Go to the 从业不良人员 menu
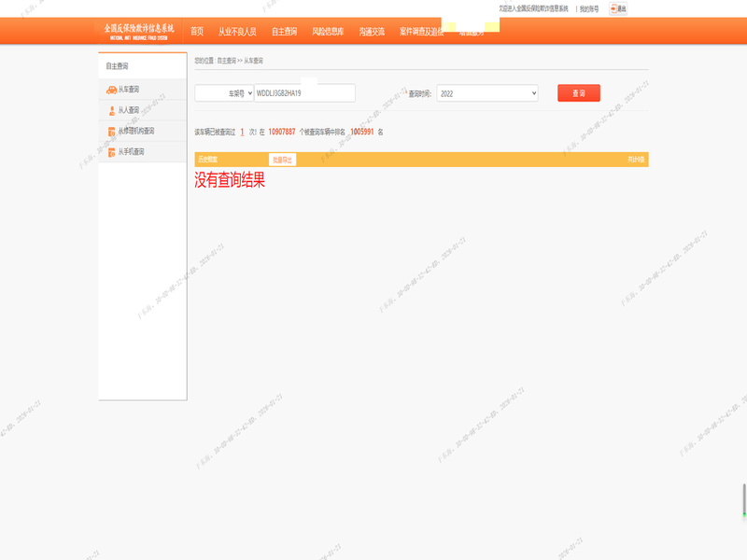 [237, 32]
